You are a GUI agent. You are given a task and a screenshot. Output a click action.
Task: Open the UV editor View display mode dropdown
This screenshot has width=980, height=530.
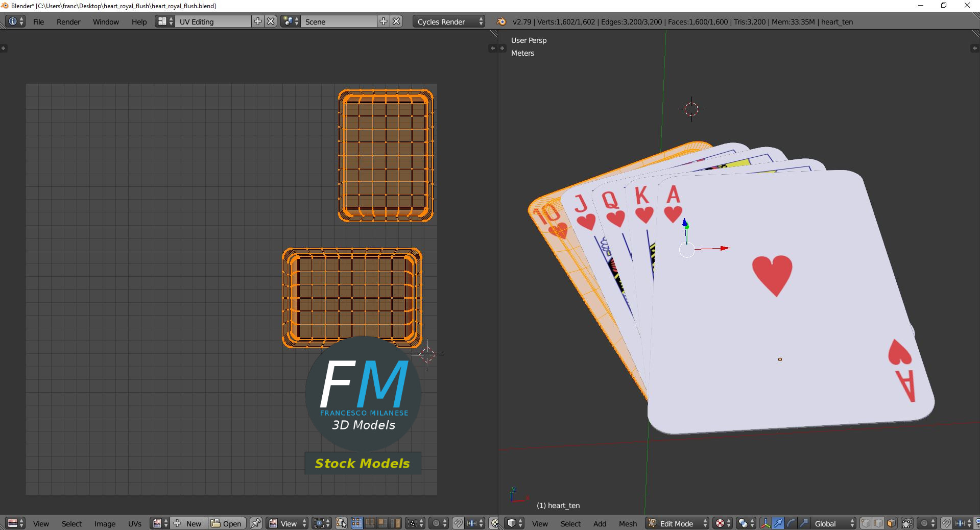tap(288, 523)
